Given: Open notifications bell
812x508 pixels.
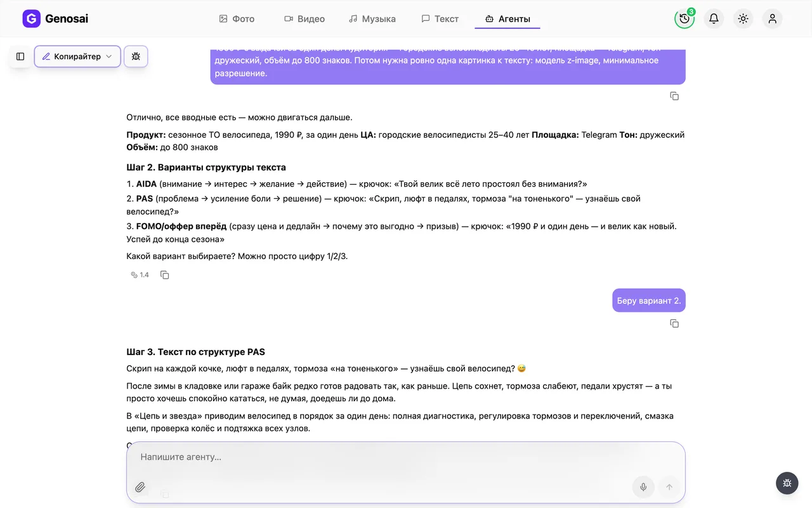Looking at the screenshot, I should point(714,18).
